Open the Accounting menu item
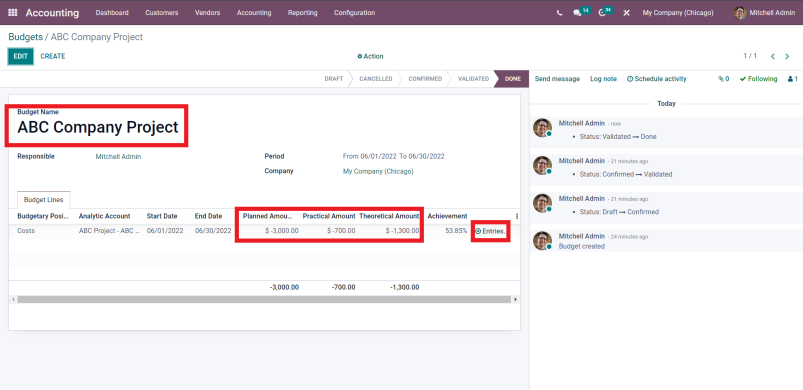The height and width of the screenshot is (390, 803). pyautogui.click(x=254, y=13)
